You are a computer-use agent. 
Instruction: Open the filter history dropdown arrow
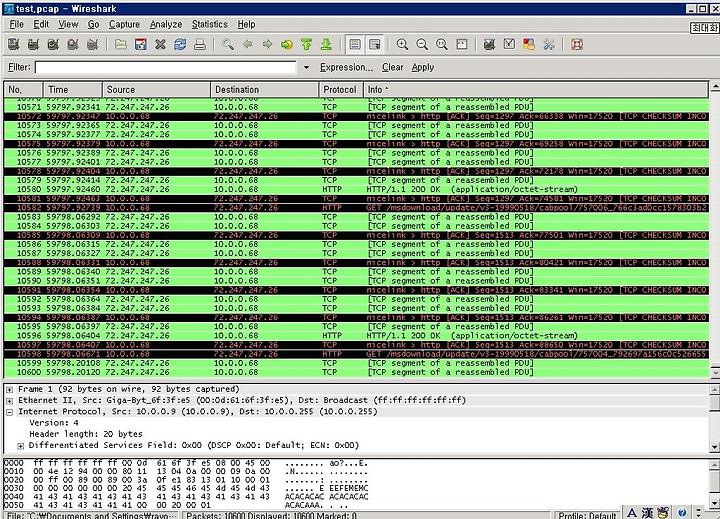point(306,68)
